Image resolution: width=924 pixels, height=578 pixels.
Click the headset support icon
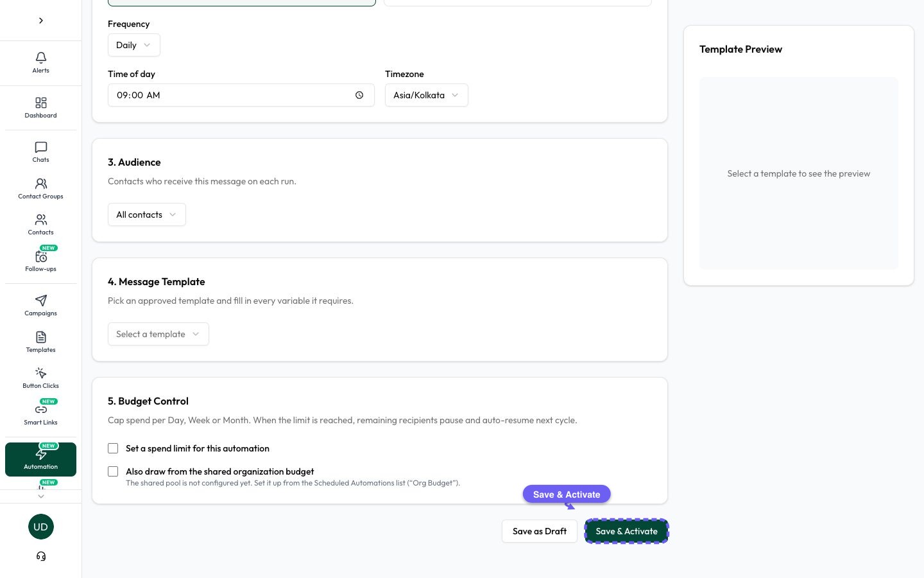(x=41, y=556)
